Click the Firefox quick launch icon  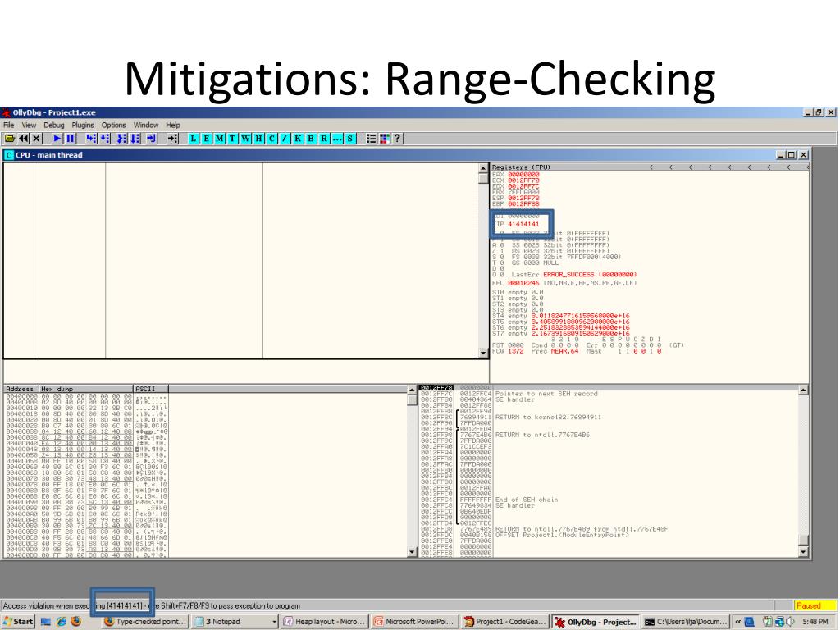(x=76, y=622)
